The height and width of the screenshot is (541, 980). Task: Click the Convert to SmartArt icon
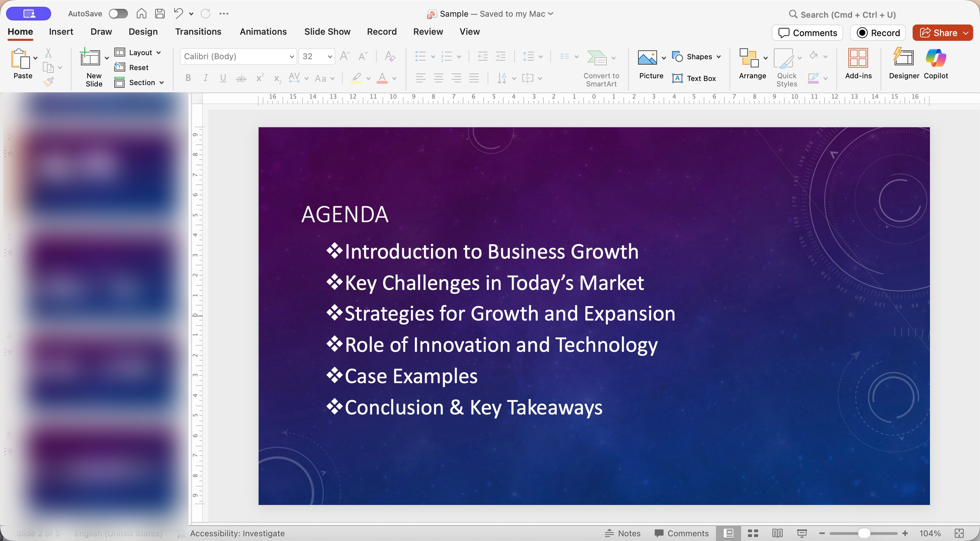pos(596,58)
